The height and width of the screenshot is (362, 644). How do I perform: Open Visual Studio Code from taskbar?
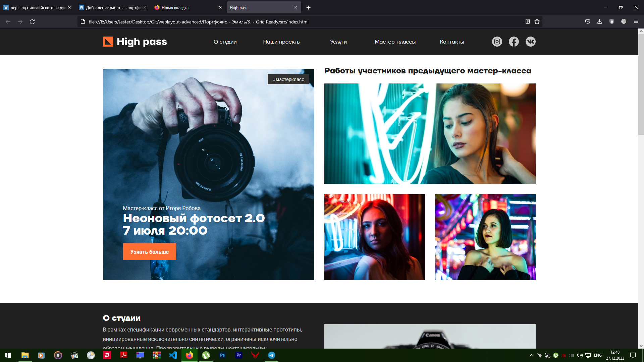[173, 355]
